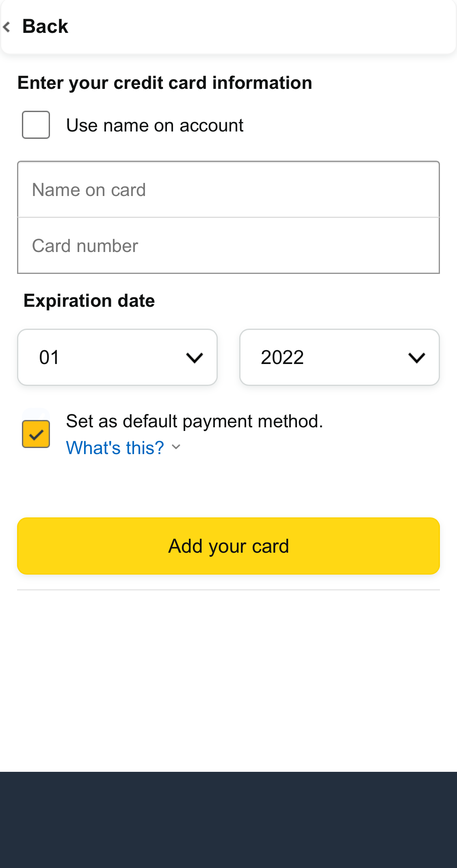Click the Expiration date section heading
457x868 pixels.
coord(89,300)
